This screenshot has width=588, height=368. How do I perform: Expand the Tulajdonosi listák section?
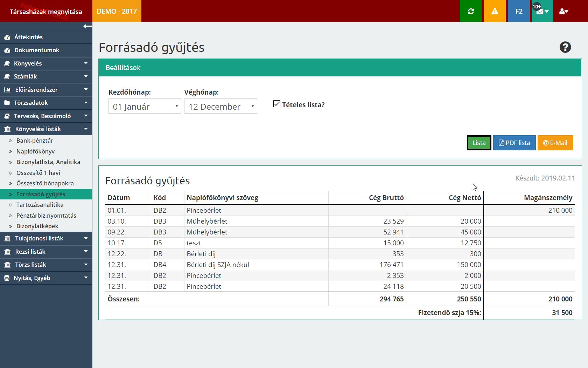click(x=46, y=238)
